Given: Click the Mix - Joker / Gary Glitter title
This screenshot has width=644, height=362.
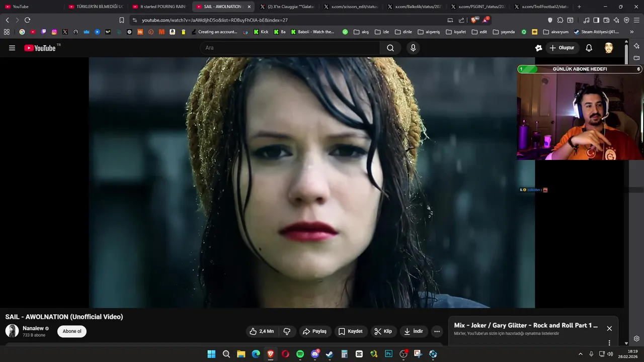Looking at the screenshot, I should pos(526,325).
